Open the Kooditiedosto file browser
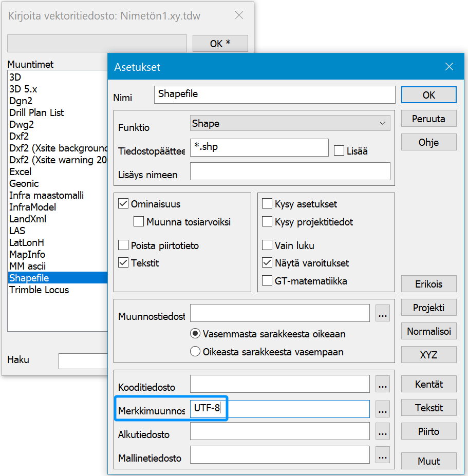 [382, 384]
